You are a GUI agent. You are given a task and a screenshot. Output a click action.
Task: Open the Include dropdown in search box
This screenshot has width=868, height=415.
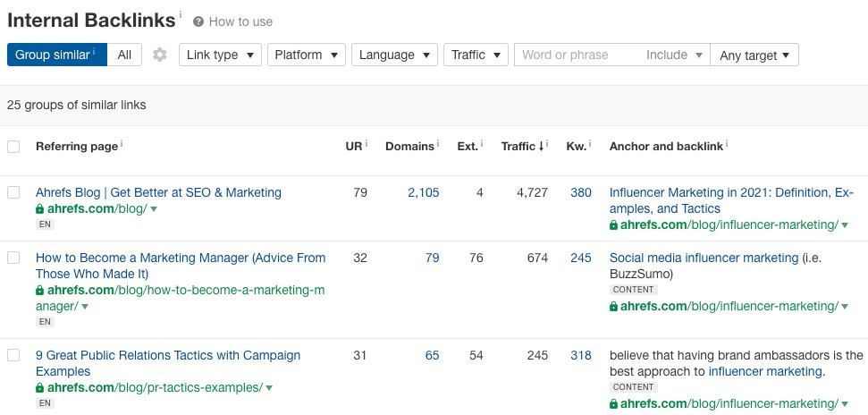click(x=674, y=55)
